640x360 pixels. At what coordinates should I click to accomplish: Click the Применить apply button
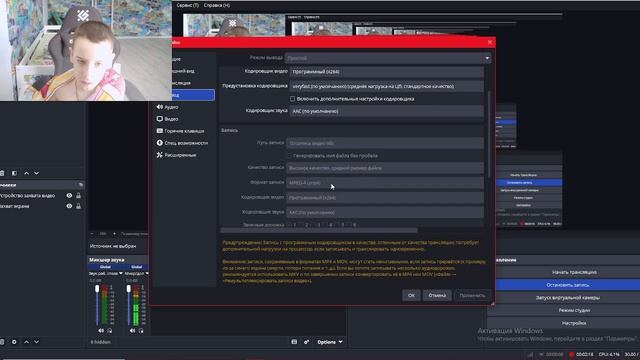pos(472,295)
